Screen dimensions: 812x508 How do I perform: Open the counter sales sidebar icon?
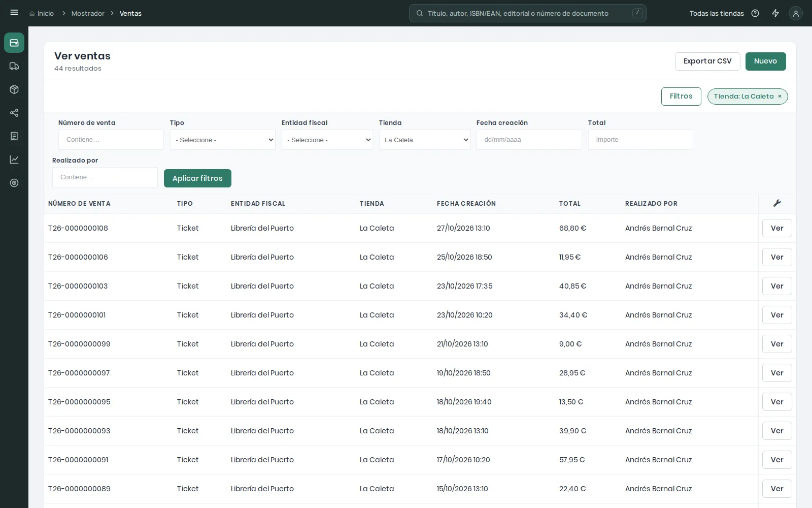point(14,43)
